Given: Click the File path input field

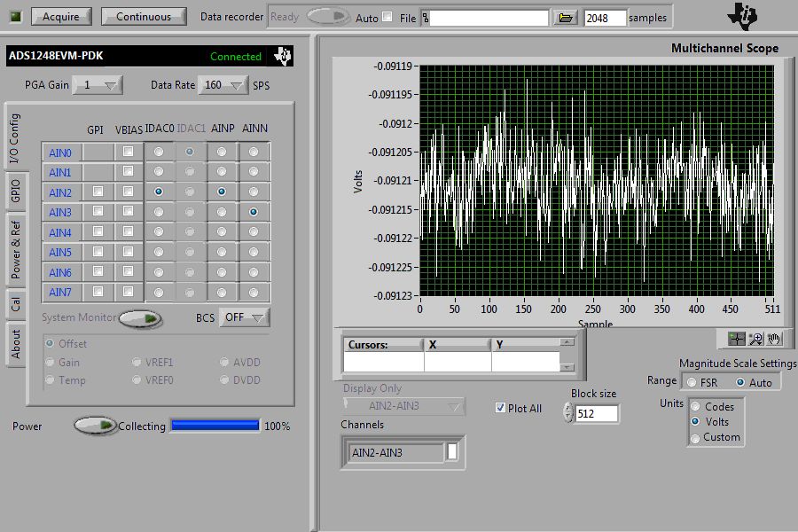Looking at the screenshot, I should 489,18.
